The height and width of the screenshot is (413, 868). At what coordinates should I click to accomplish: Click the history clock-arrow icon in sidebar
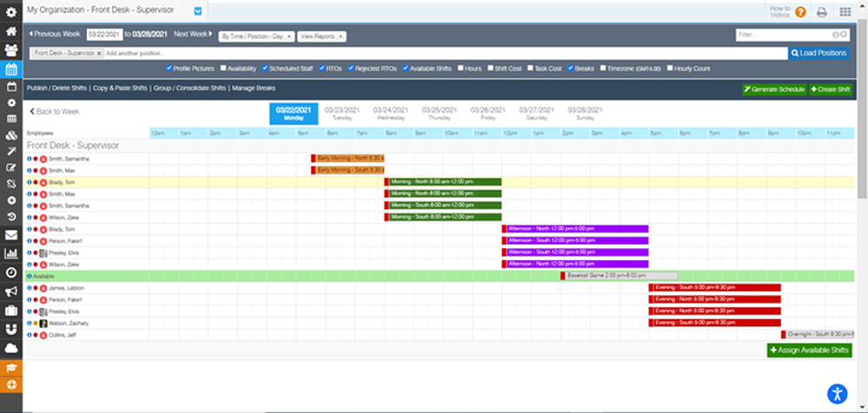pos(11,216)
